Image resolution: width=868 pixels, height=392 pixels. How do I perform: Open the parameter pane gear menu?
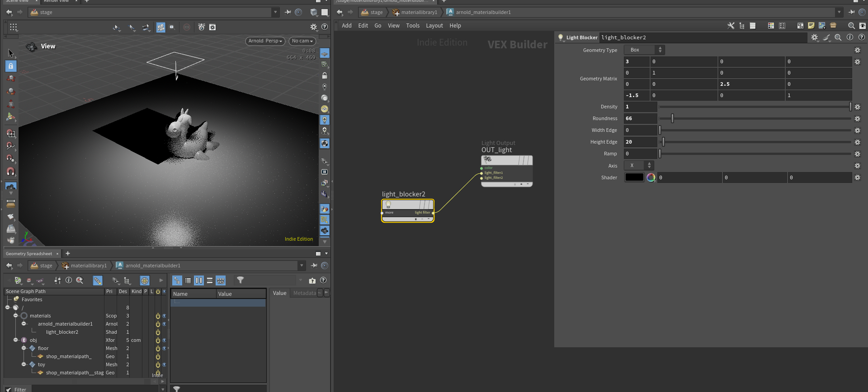coord(814,37)
